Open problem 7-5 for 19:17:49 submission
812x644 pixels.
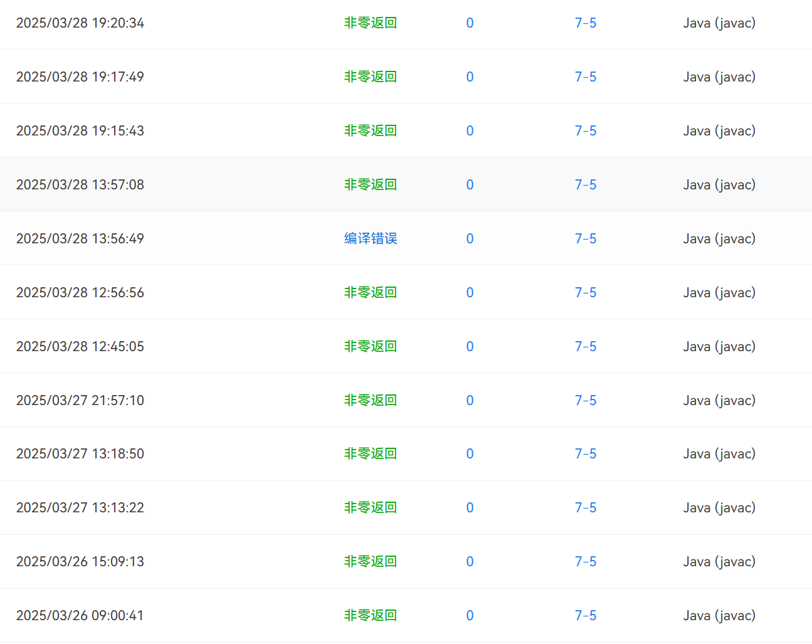(586, 77)
